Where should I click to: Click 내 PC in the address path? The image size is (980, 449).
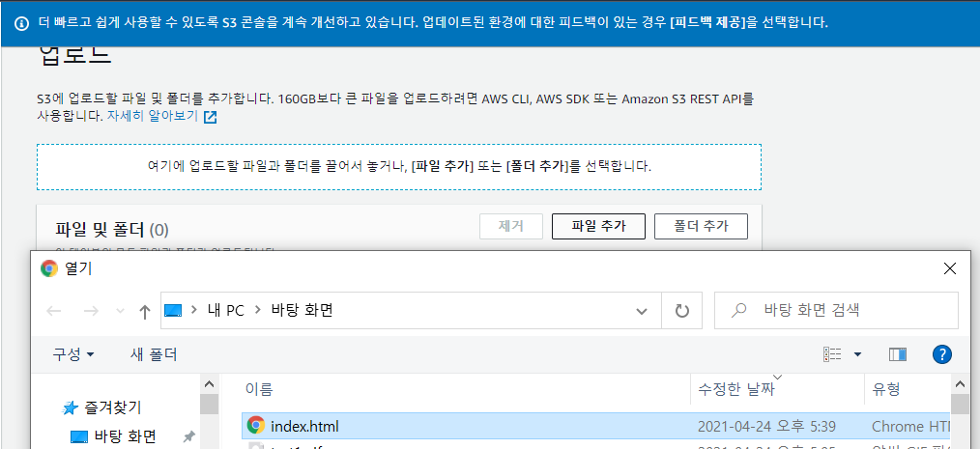click(225, 310)
